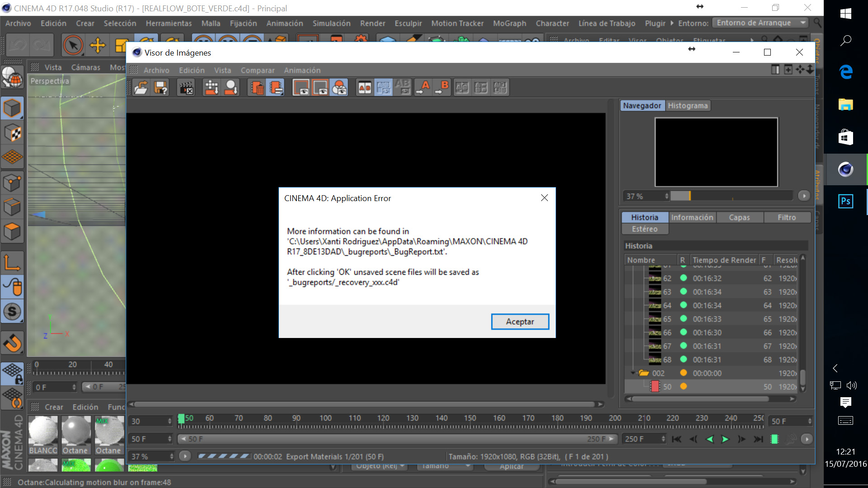868x488 pixels.
Task: Select the Move tool in main toolbar
Action: point(98,45)
